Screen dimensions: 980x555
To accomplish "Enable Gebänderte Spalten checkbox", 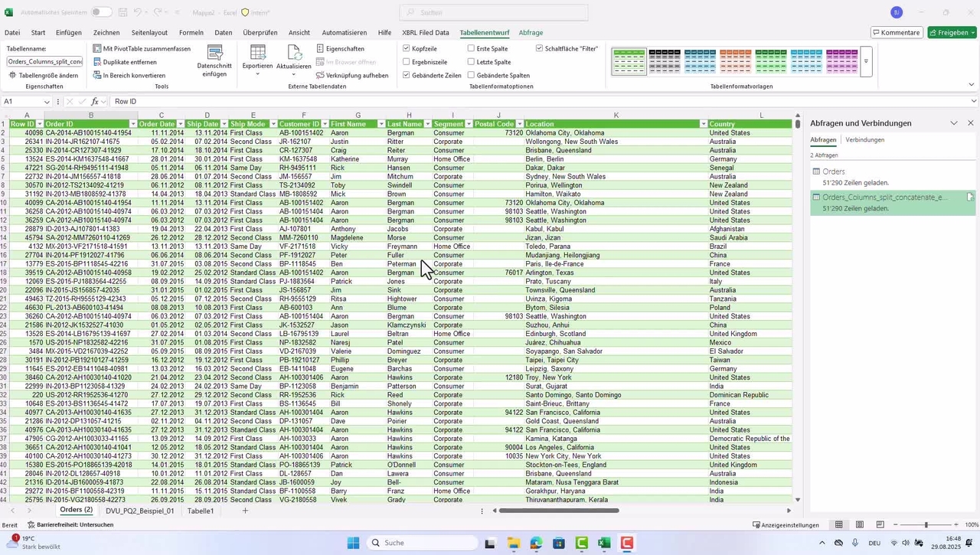I will (471, 75).
